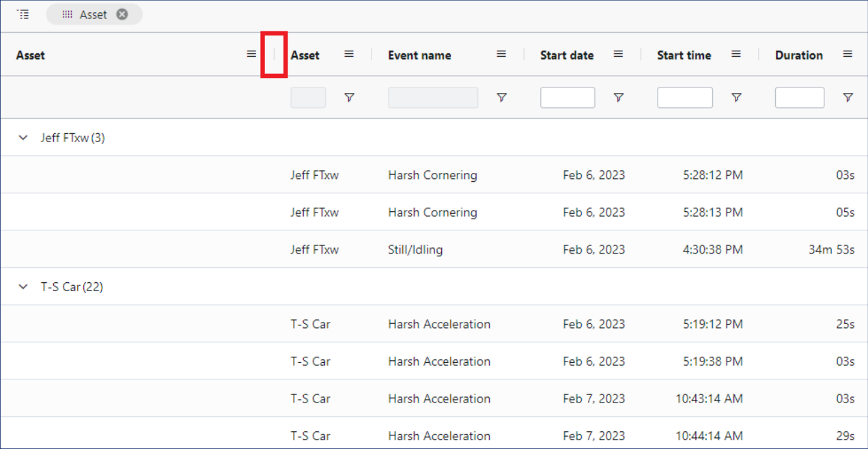Image resolution: width=868 pixels, height=449 pixels.
Task: Open the Start time column menu
Action: point(736,54)
